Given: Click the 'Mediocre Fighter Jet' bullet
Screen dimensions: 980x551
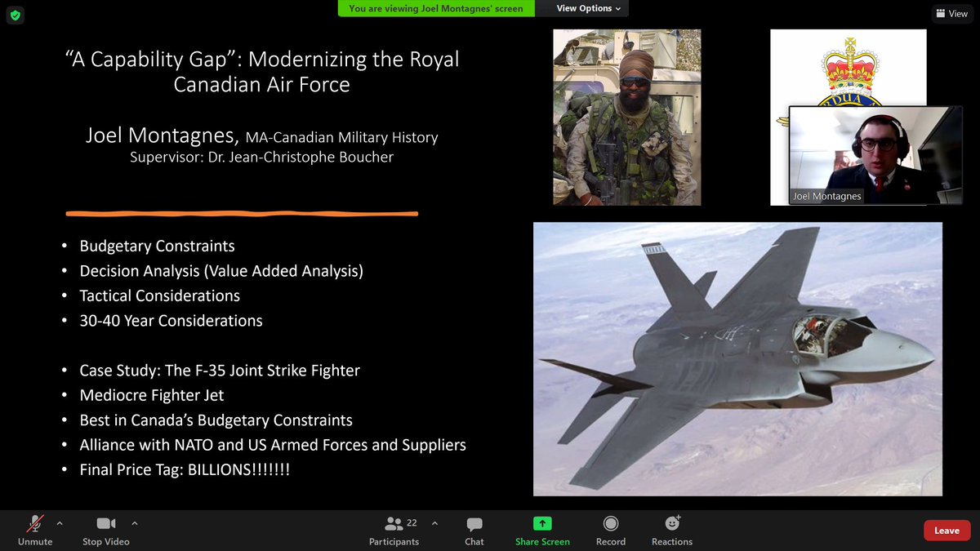Looking at the screenshot, I should coord(151,395).
